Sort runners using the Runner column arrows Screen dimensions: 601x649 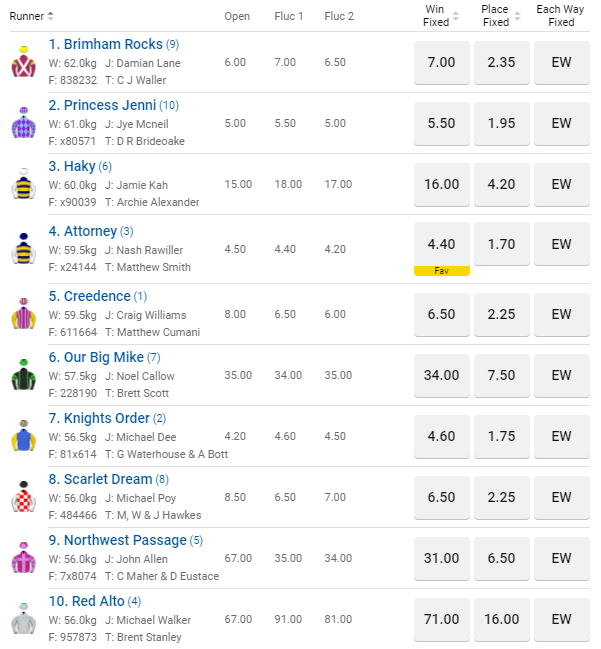point(50,16)
